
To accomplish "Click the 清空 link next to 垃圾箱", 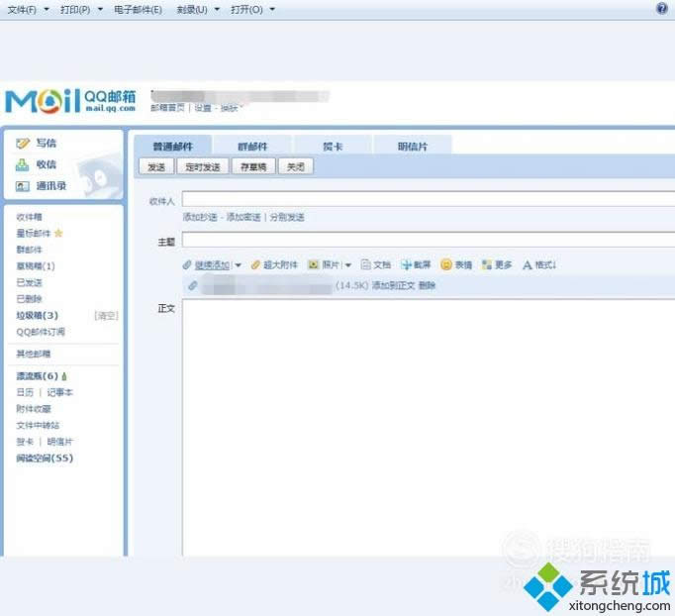I will 106,316.
